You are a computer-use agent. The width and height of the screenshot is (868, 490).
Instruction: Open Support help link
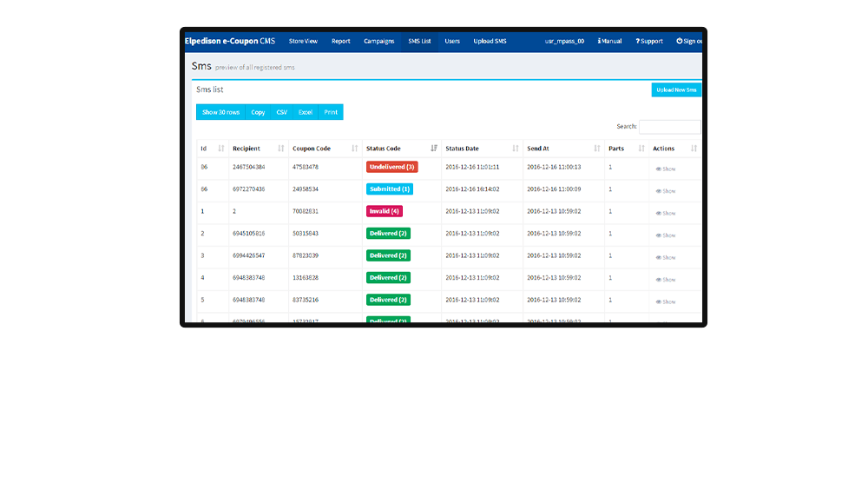click(x=648, y=41)
